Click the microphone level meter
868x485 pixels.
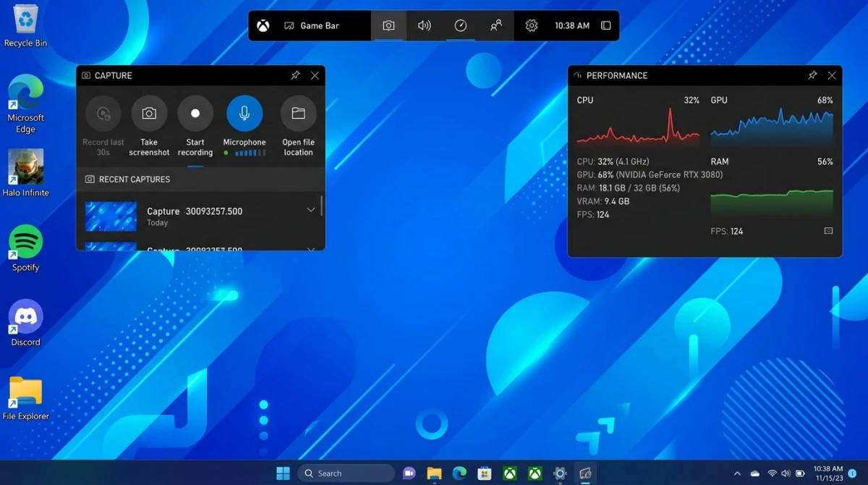coord(251,153)
